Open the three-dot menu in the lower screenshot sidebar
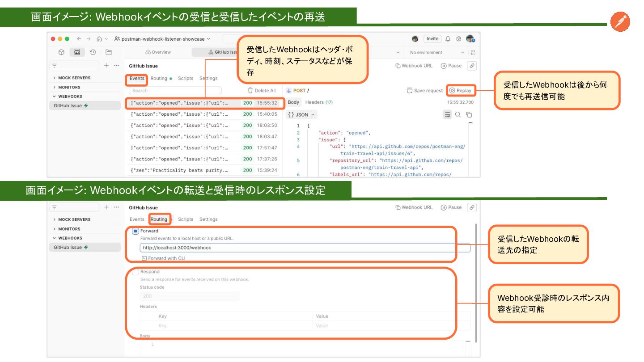Image resolution: width=644 pixels, height=362 pixels. coord(117,207)
